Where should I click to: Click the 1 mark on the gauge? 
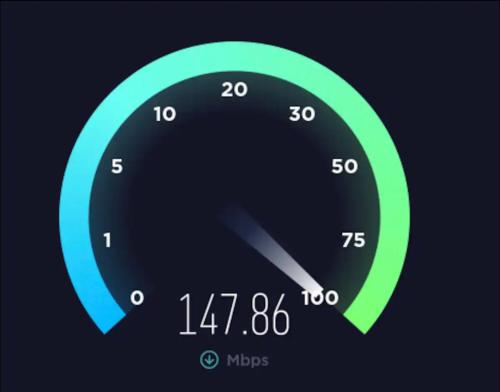(107, 240)
